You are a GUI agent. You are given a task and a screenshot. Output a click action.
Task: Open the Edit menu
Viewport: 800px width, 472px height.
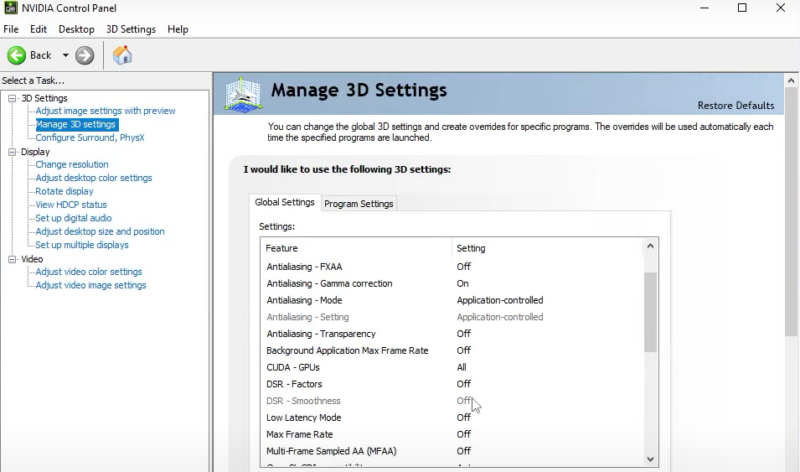coord(38,29)
